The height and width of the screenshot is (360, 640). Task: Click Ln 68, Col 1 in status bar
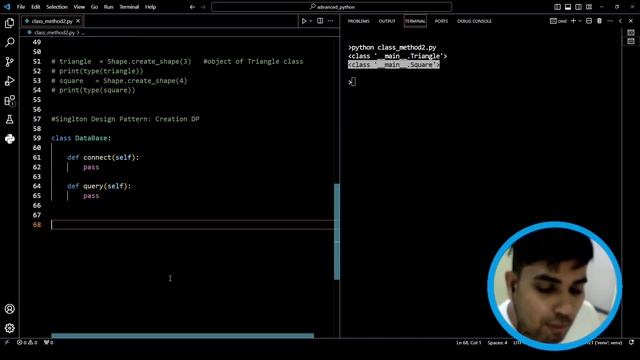pyautogui.click(x=469, y=342)
